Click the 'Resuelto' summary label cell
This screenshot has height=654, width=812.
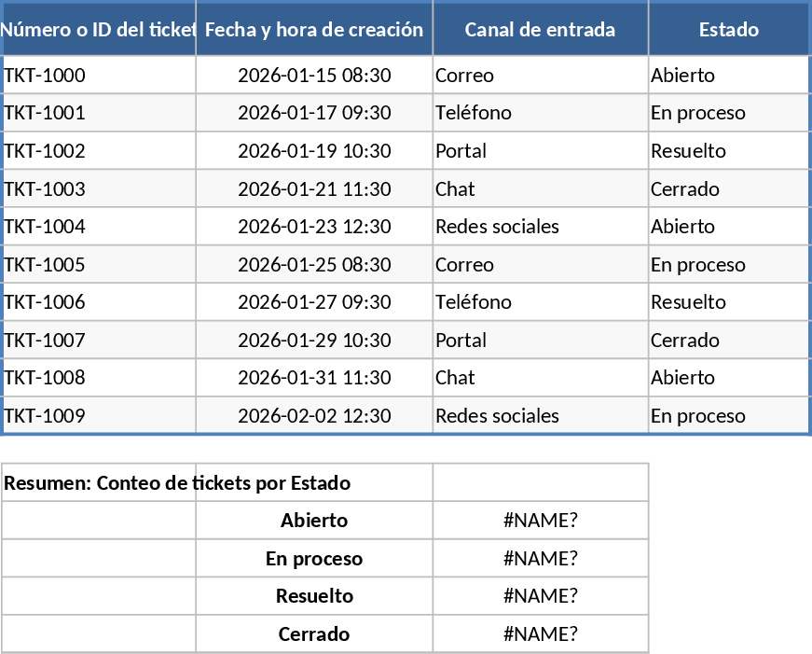coord(314,596)
